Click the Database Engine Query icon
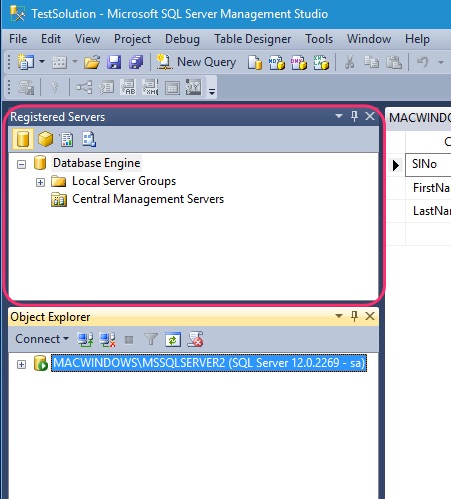 point(255,62)
